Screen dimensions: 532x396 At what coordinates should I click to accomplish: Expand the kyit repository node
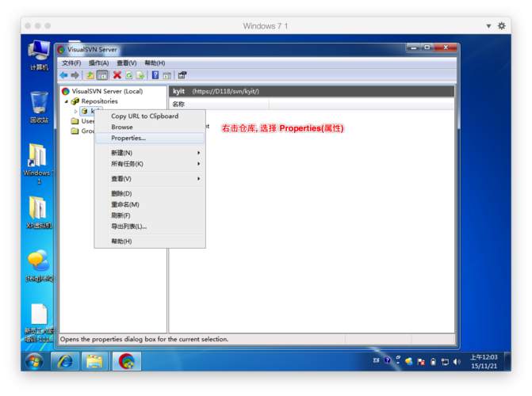75,111
